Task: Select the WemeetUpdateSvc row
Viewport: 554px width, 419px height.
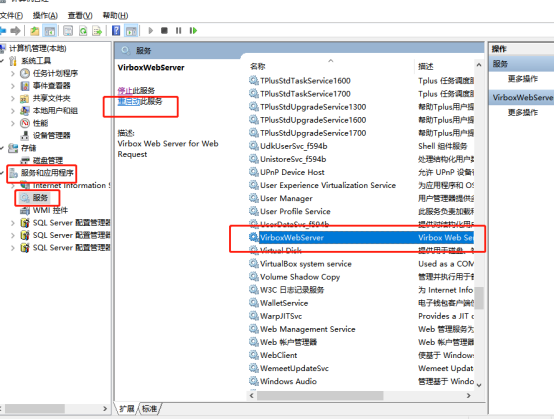Action: (361, 368)
